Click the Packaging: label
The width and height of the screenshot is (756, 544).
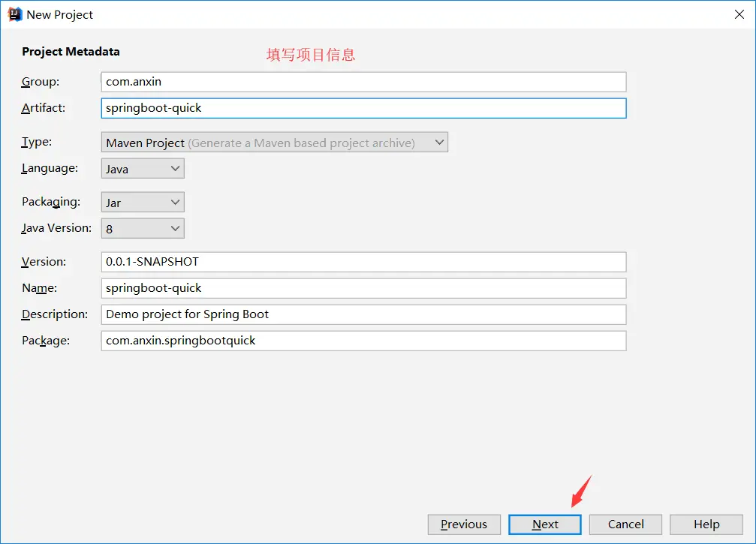coord(51,202)
